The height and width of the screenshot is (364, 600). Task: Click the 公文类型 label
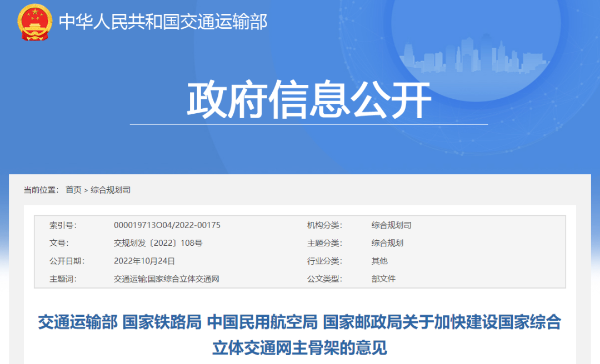point(324,279)
